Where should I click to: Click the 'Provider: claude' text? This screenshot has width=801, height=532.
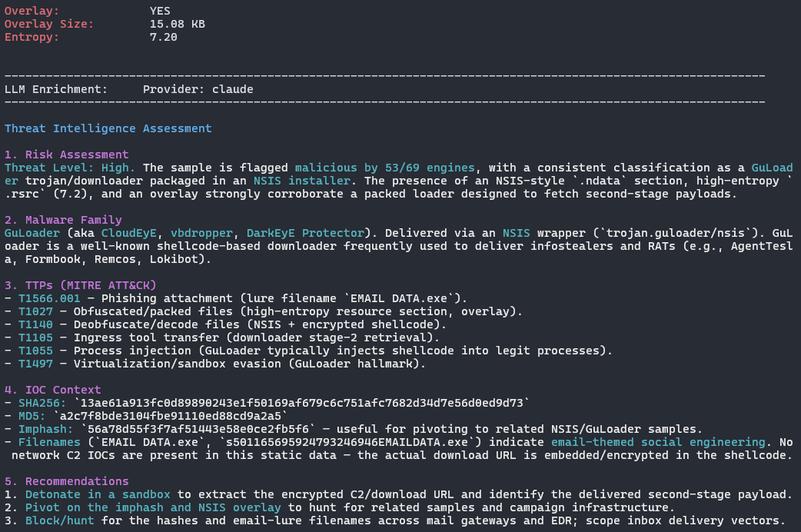coord(198,89)
